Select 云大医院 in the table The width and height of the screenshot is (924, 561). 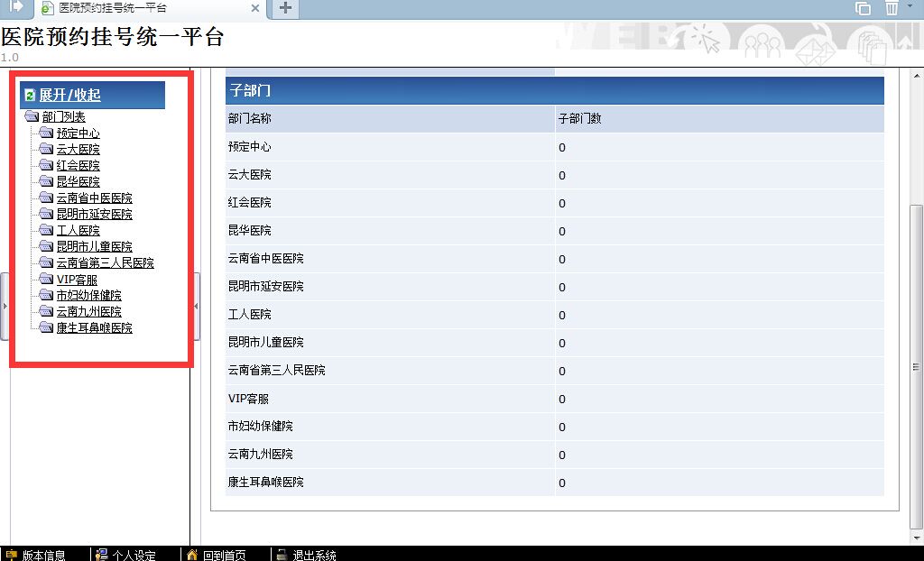[x=249, y=175]
